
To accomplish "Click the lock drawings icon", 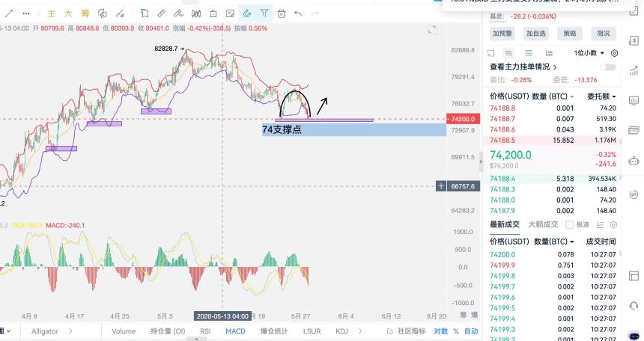I will pyautogui.click(x=213, y=13).
